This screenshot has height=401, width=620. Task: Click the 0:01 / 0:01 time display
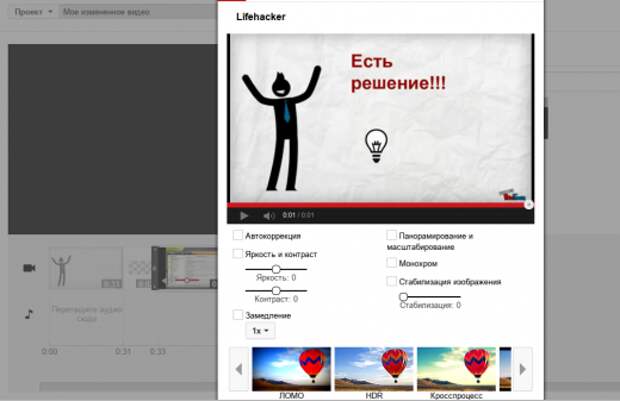pos(298,215)
